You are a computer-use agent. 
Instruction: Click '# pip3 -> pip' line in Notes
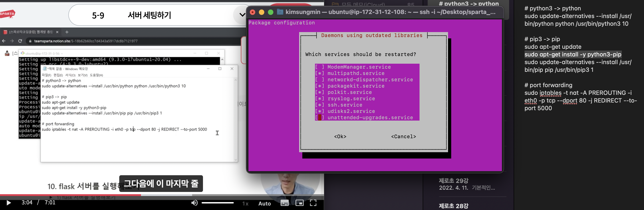(x=542, y=39)
